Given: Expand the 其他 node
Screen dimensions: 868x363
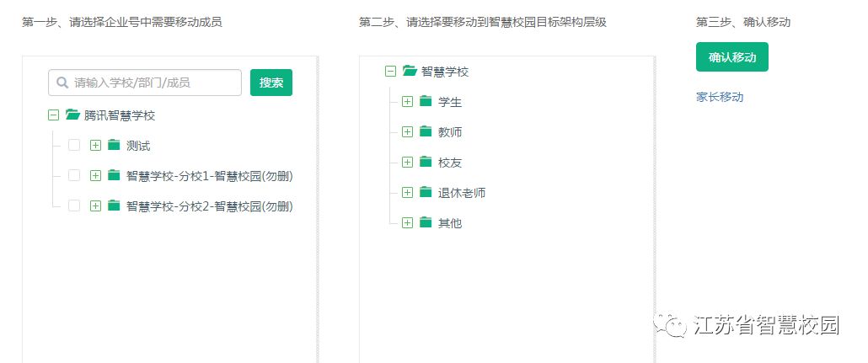Looking at the screenshot, I should pyautogui.click(x=407, y=222).
